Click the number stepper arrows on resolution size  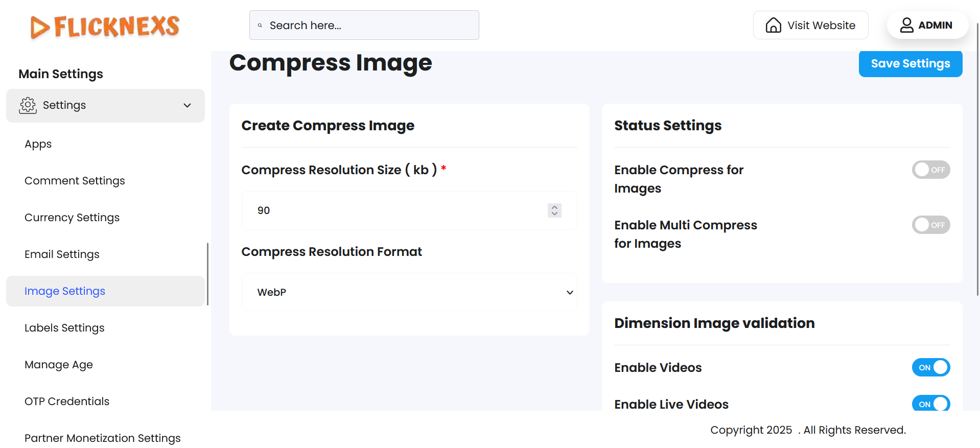click(554, 210)
